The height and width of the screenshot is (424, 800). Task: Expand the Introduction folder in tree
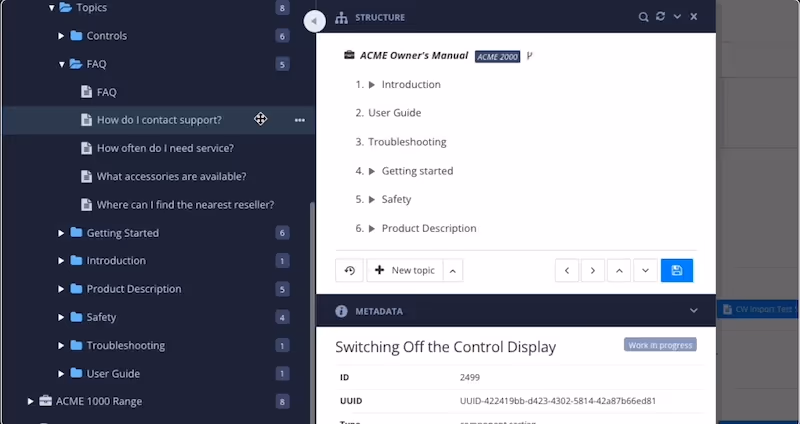pos(61,261)
